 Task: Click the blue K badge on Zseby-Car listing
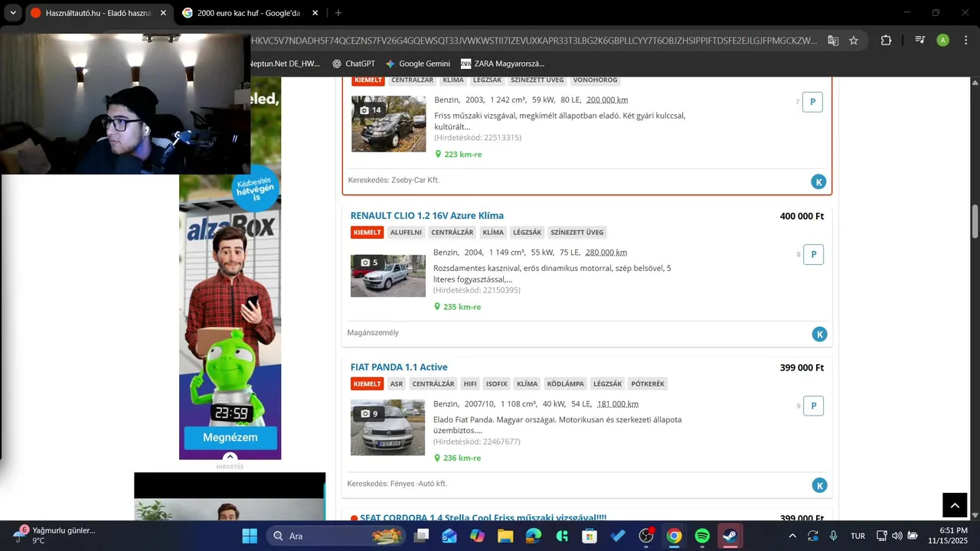pos(819,182)
